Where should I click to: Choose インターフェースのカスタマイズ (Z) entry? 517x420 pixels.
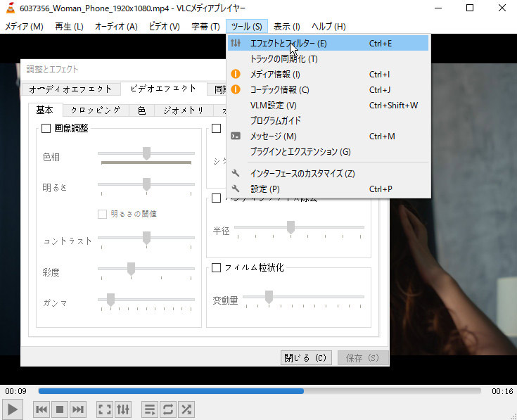point(328,173)
